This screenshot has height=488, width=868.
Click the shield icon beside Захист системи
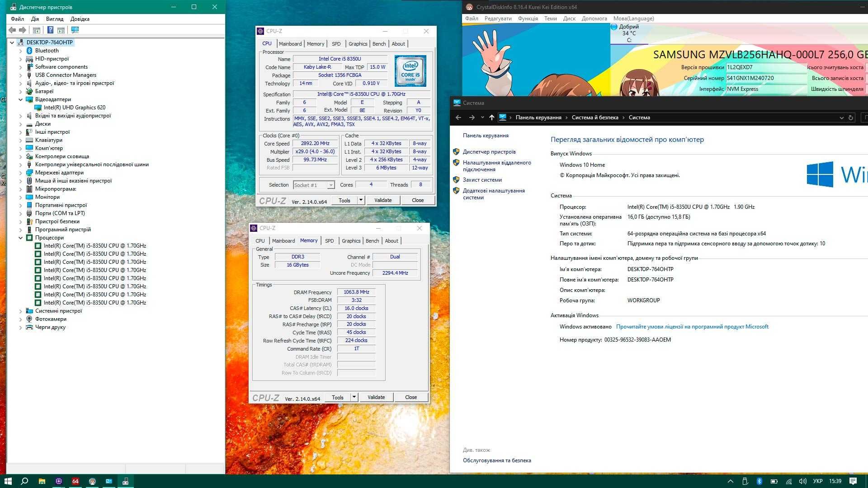pos(456,180)
